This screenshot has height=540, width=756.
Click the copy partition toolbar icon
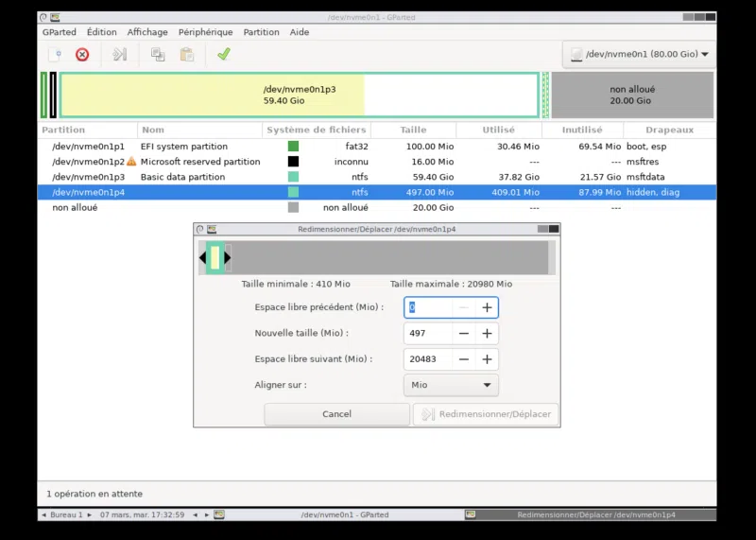[x=158, y=55]
